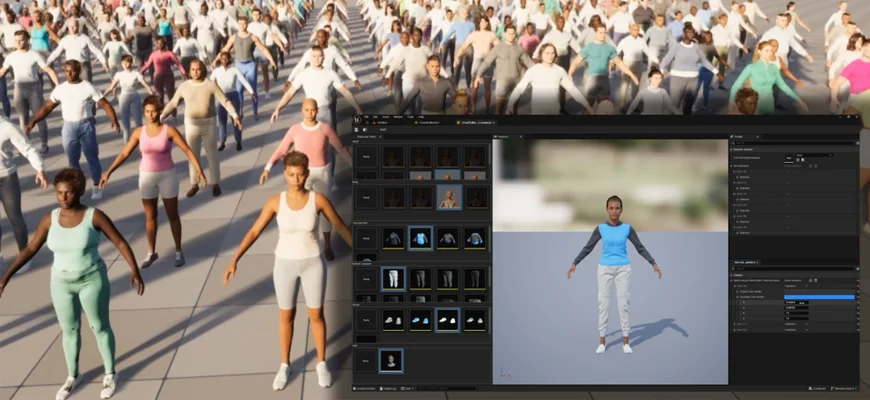Click the browse-to-asset icon next to save
Viewport: 870px width, 400px height.
(363, 129)
